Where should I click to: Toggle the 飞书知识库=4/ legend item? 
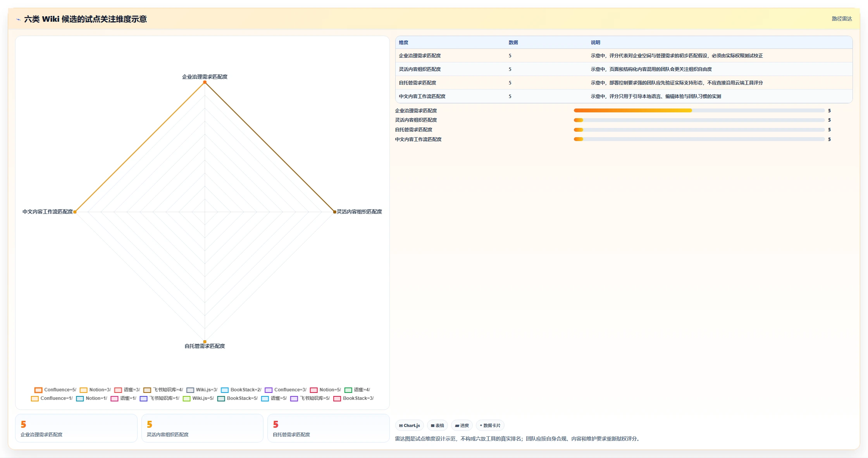[x=163, y=390]
